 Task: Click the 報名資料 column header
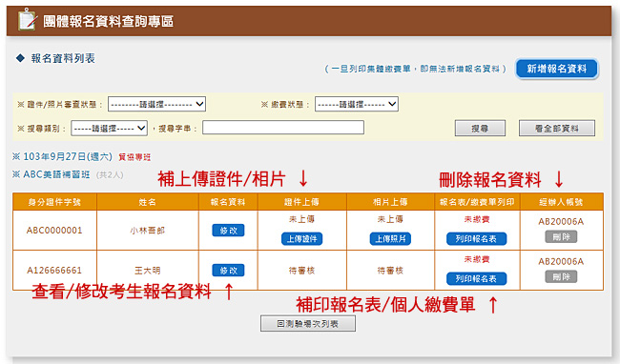228,202
